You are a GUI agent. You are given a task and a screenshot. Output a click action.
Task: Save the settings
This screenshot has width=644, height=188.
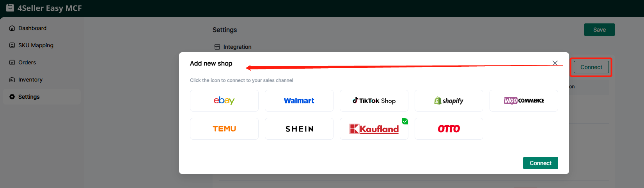[599, 30]
